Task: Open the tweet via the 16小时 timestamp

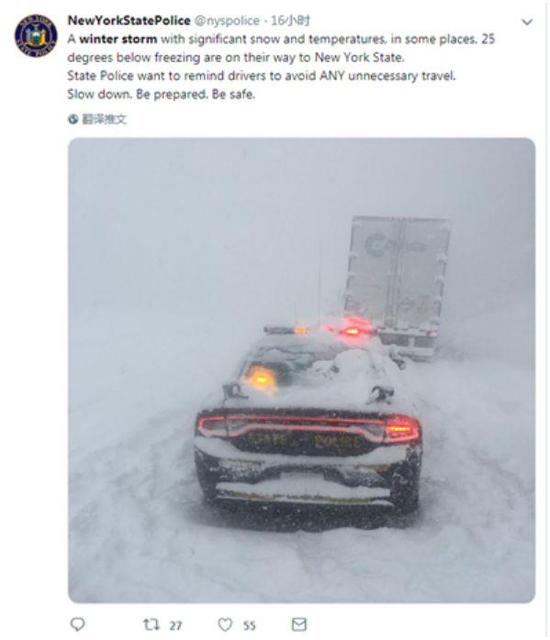Action: click(290, 20)
